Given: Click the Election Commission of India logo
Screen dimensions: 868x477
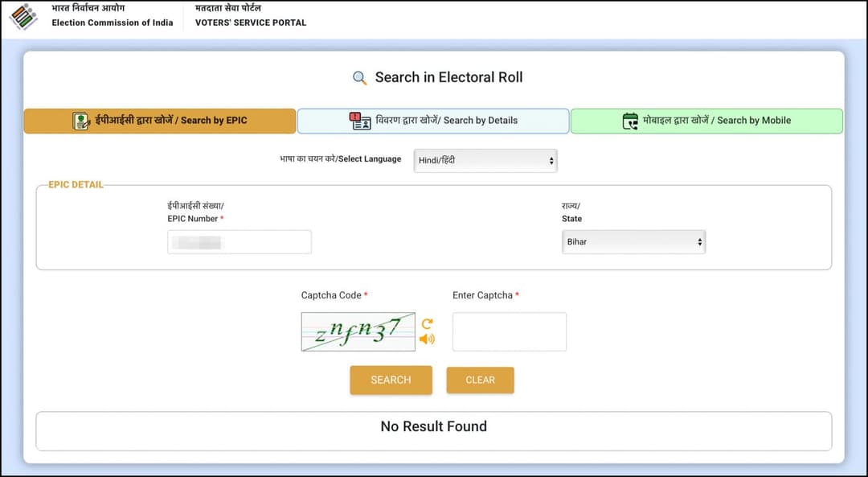Looking at the screenshot, I should pyautogui.click(x=23, y=17).
